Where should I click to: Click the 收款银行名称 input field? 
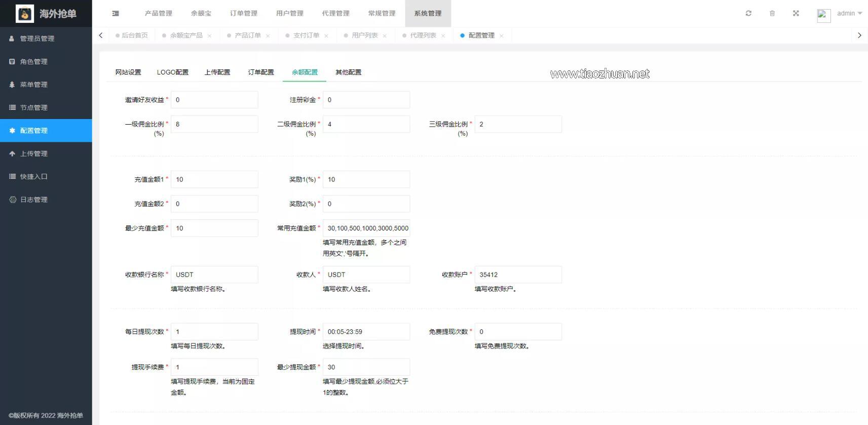pos(214,275)
